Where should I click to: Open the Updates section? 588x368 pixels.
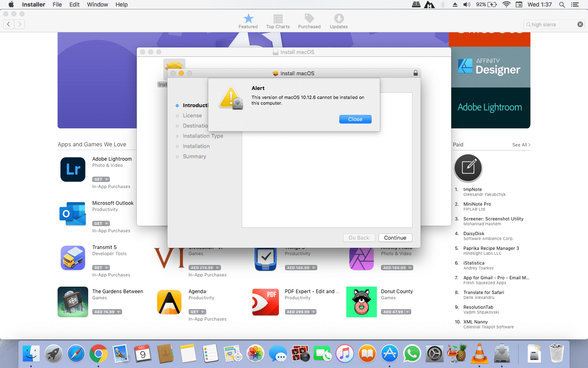coord(339,21)
